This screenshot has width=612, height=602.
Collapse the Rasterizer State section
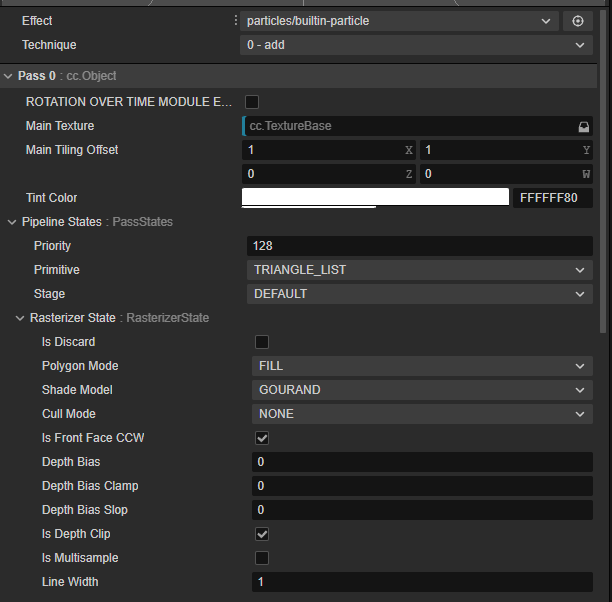pyautogui.click(x=21, y=318)
